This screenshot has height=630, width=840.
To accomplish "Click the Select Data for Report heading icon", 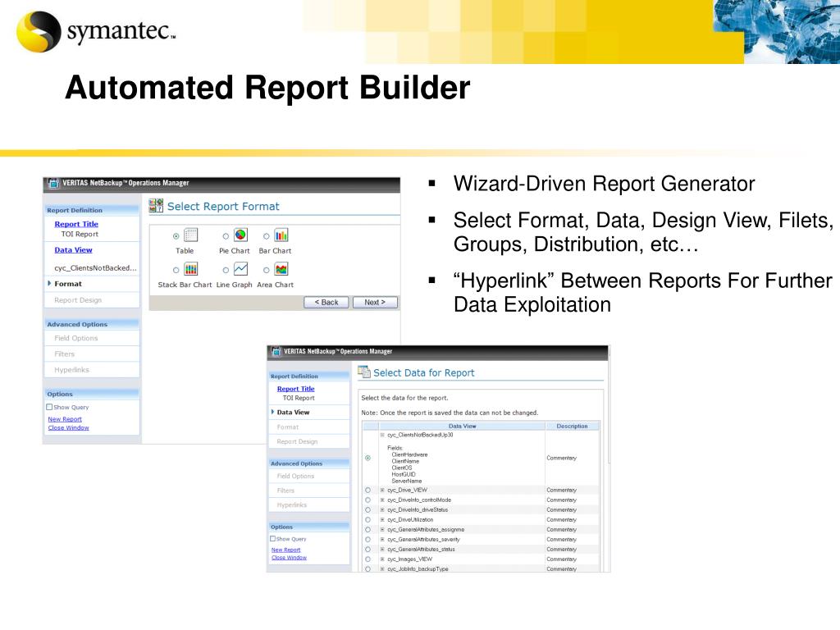I will [x=364, y=372].
